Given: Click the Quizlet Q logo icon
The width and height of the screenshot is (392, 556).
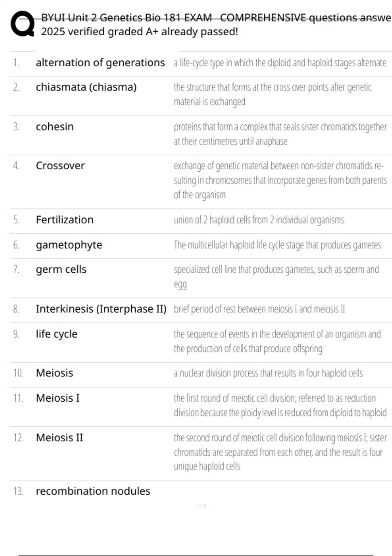Looking at the screenshot, I should pyautogui.click(x=22, y=24).
